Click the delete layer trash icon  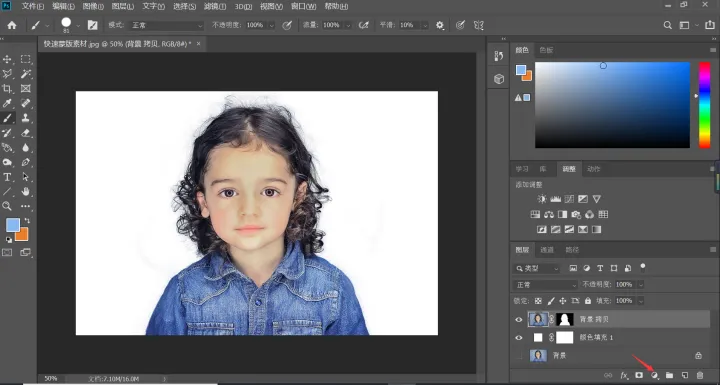[x=699, y=375]
